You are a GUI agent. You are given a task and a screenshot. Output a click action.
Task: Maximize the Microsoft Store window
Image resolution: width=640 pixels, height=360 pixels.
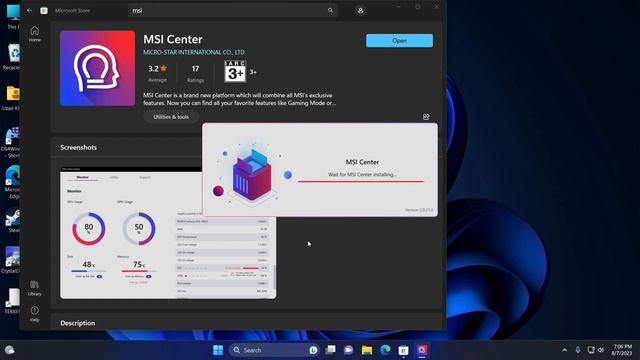pos(418,7)
